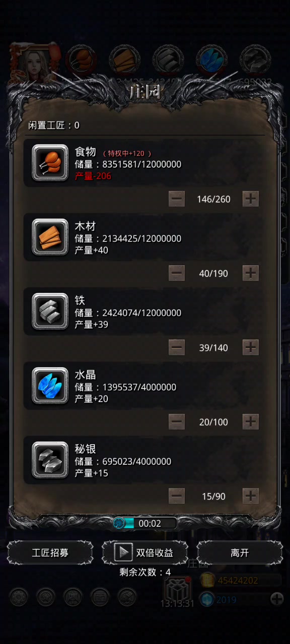Viewport: 290px width, 644px height.
Task: Tap the 00:02 timer progress bar
Action: click(x=145, y=523)
